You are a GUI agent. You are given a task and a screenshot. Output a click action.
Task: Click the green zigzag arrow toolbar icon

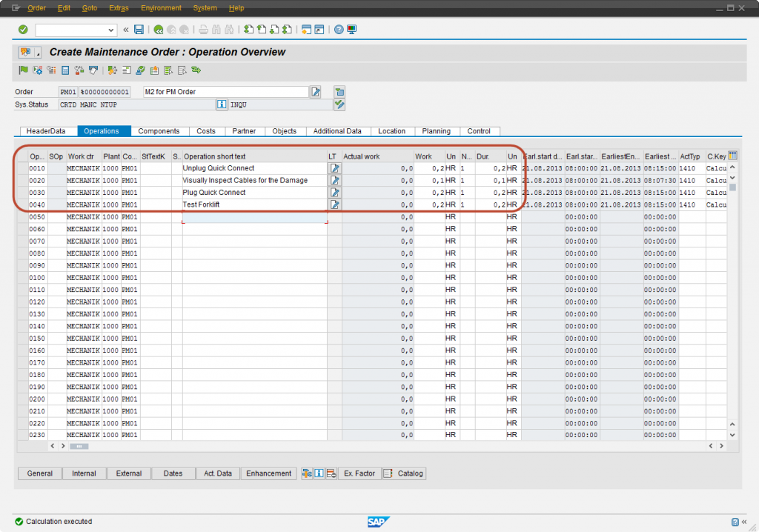point(196,70)
